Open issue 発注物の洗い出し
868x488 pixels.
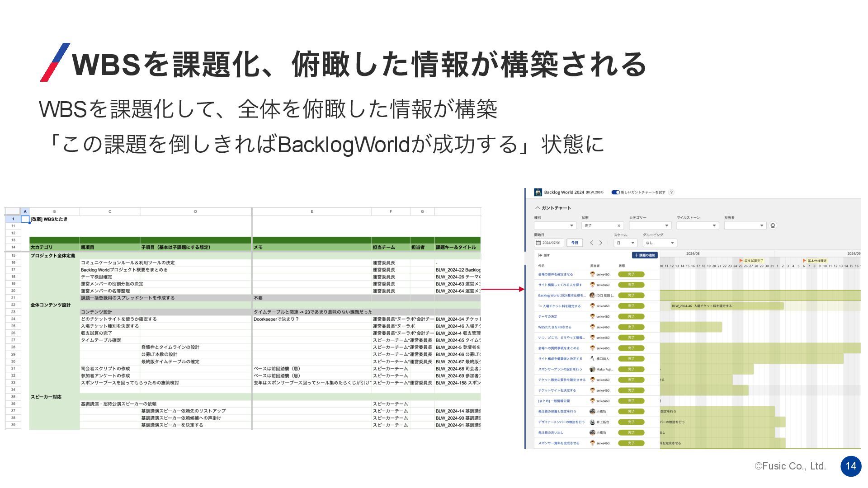[551, 432]
